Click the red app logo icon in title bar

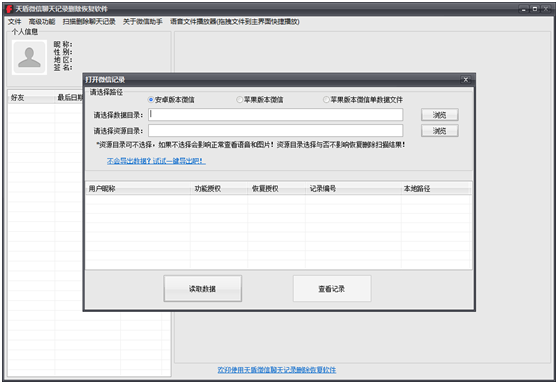tap(9, 9)
